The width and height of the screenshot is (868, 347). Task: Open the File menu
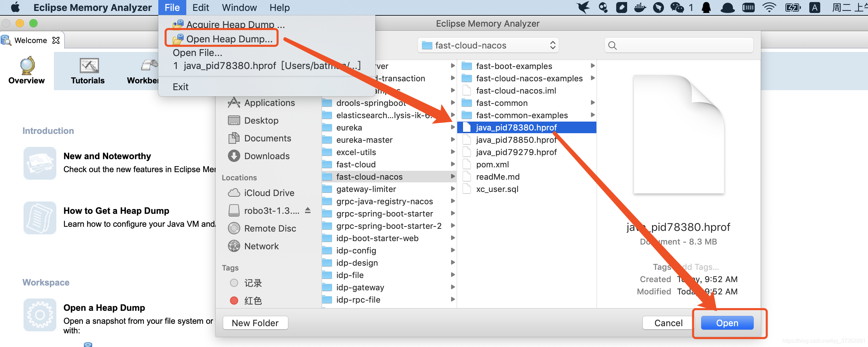(172, 8)
